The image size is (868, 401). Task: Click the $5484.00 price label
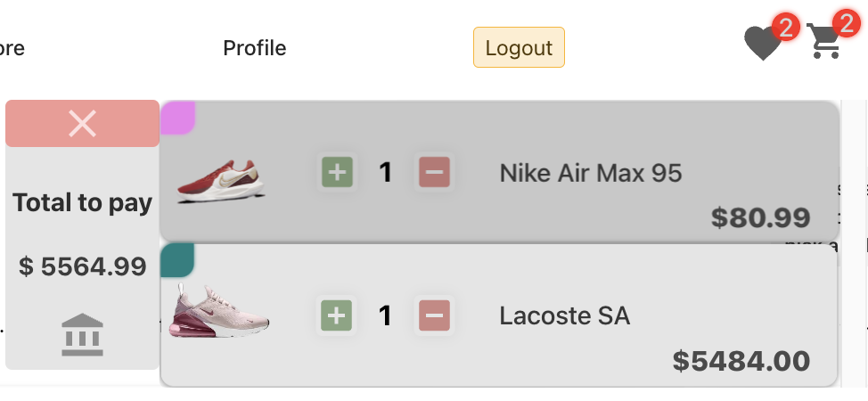741,360
